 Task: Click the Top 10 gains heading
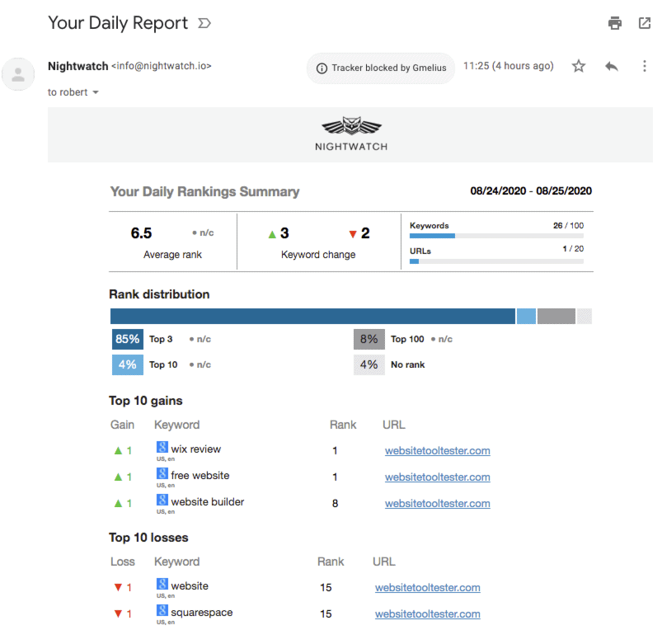click(146, 401)
